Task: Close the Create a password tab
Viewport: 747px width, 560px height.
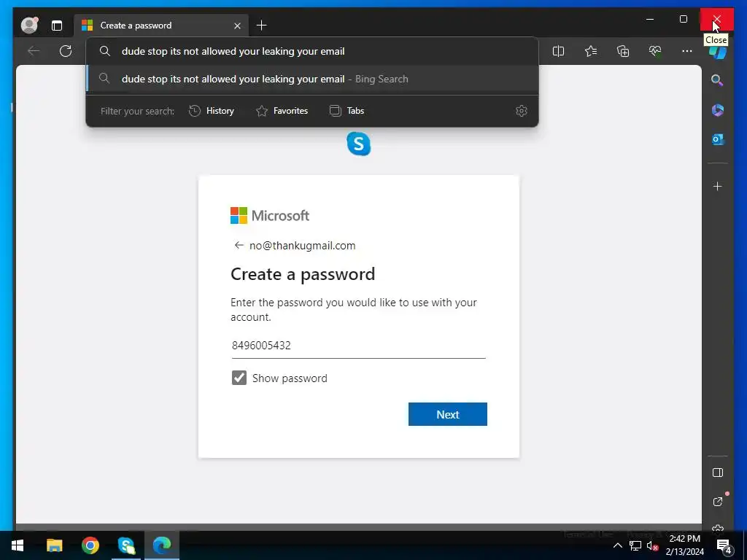Action: (237, 26)
